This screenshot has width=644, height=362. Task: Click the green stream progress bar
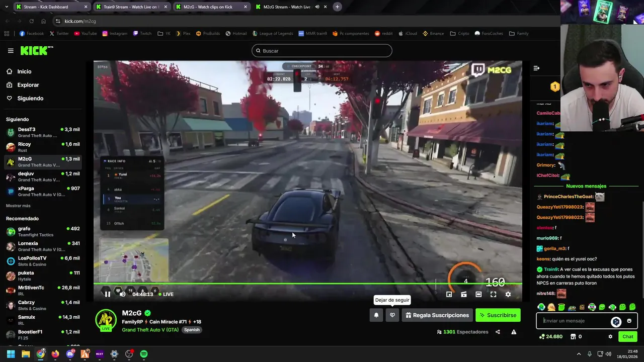[307, 284]
